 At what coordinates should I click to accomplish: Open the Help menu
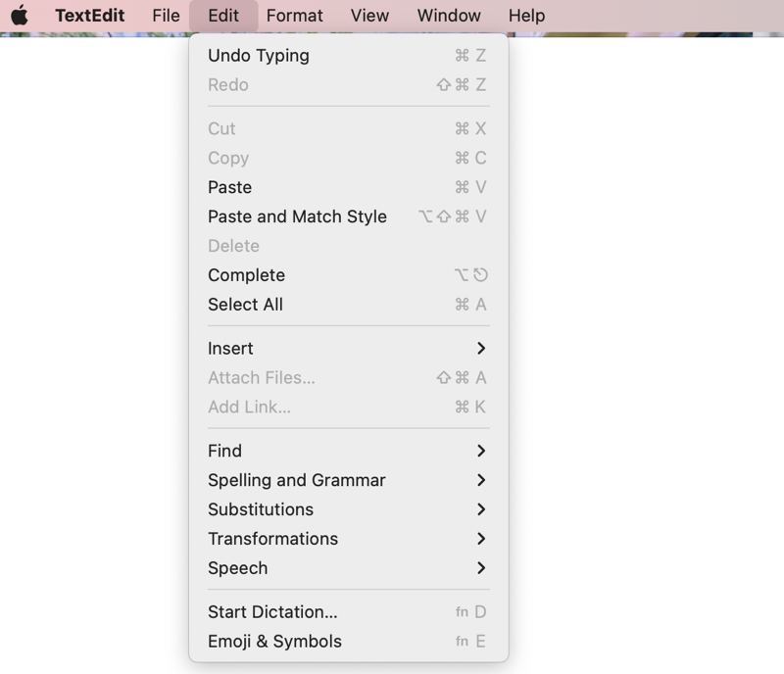(x=526, y=16)
